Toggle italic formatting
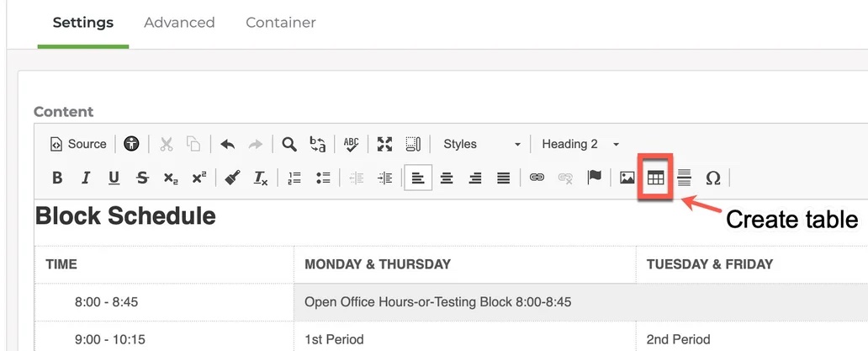Screen dimensions: 868x351 pyautogui.click(x=85, y=178)
